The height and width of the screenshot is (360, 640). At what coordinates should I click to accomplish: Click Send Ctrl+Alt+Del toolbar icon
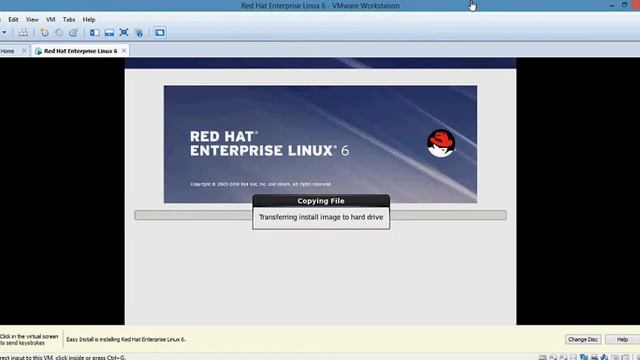[23, 33]
